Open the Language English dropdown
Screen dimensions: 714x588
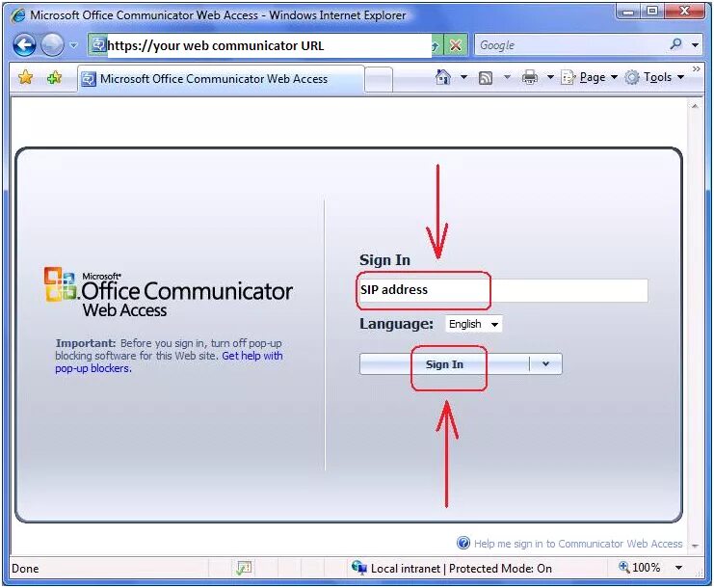coord(473,324)
